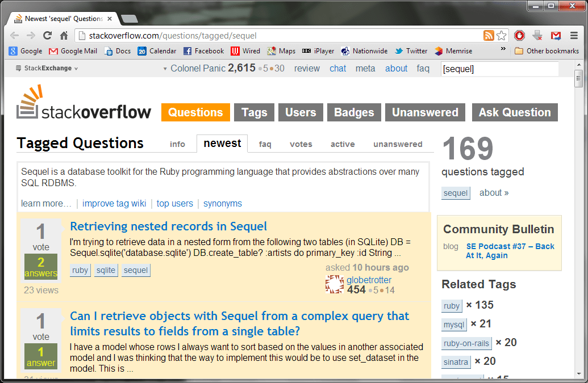The image size is (588, 383).
Task: Open the Docs bookmark
Action: coord(118,51)
